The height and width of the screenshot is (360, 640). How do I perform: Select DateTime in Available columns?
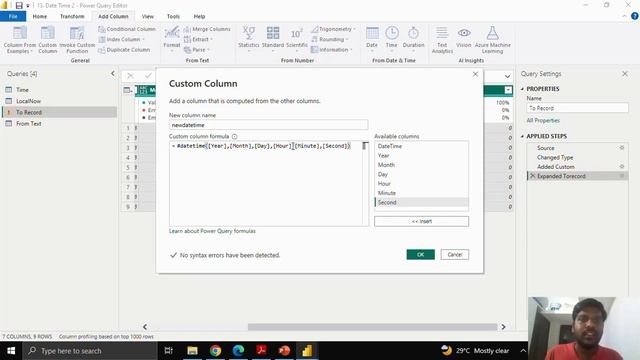tap(421, 146)
